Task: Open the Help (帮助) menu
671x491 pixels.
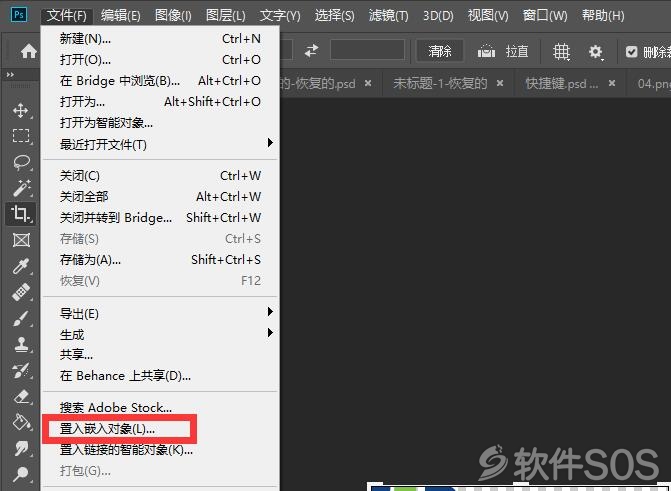Action: coord(603,15)
